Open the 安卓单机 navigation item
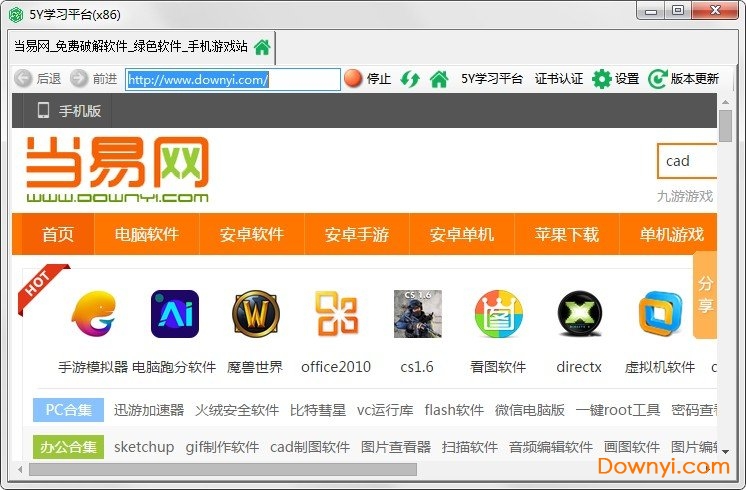The height and width of the screenshot is (490, 746). coord(461,234)
